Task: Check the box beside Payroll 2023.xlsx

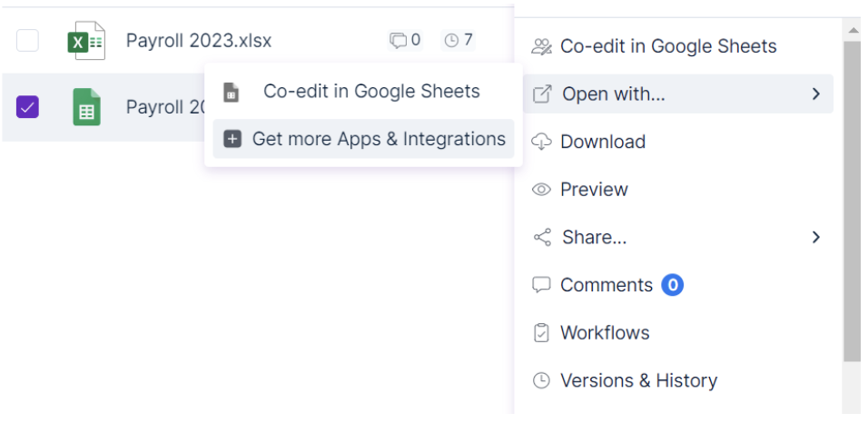Action: point(28,41)
